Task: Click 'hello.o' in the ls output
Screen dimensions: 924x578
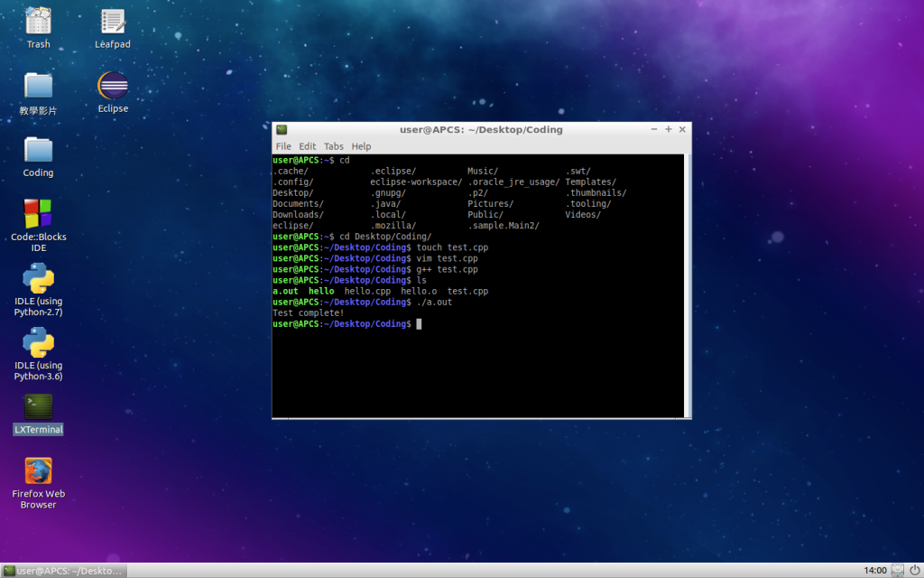Action: point(419,292)
